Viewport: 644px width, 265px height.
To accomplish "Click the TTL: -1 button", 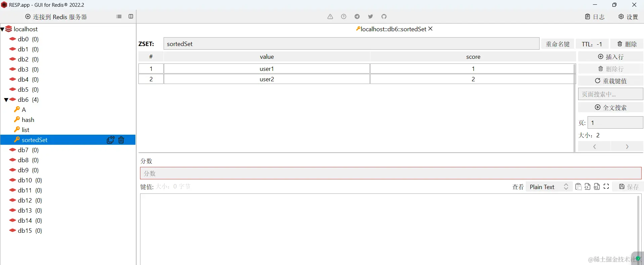I will (592, 44).
